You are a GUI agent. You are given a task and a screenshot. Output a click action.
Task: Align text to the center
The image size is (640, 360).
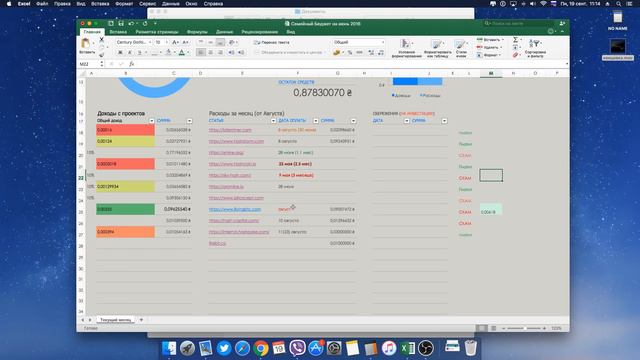[211, 53]
